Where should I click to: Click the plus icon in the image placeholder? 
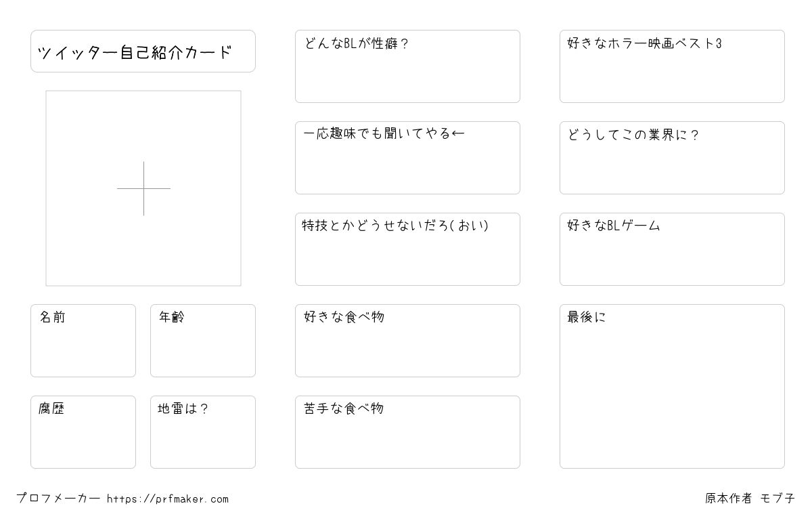click(x=143, y=188)
